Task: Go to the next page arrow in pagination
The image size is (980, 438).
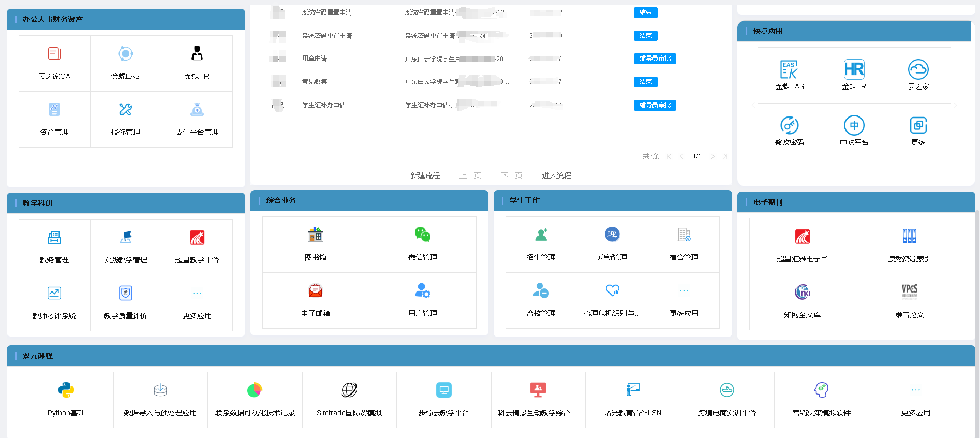Action: point(712,156)
